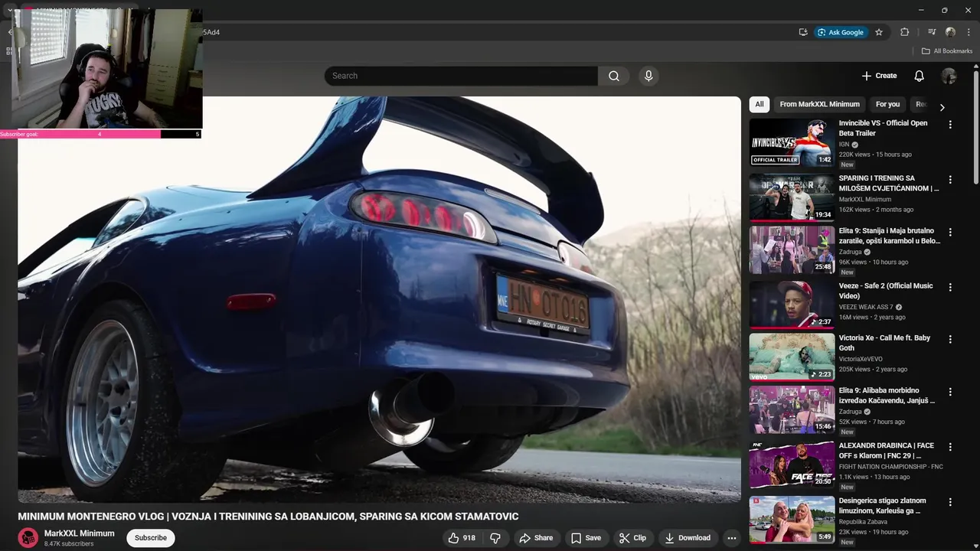980x551 pixels.
Task: Open MarkXXL Minimum channel avatar
Action: pos(28,537)
